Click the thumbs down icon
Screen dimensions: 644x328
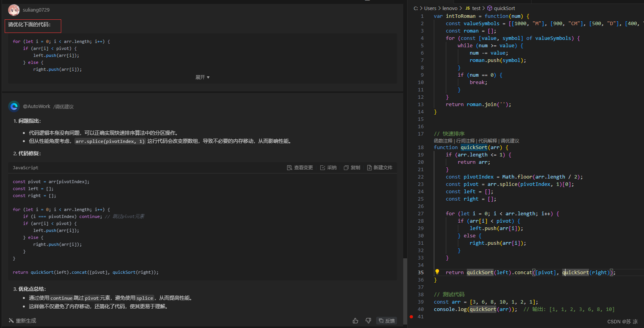(368, 321)
